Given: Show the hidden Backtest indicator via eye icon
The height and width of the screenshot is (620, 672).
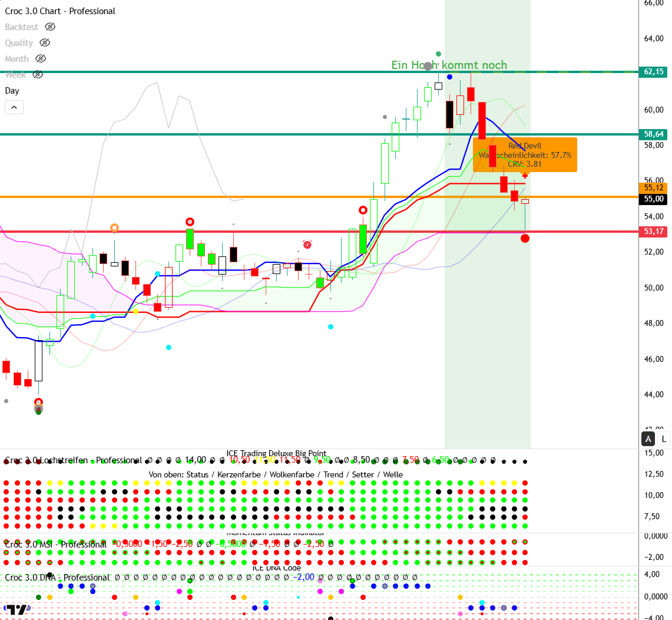Looking at the screenshot, I should pos(50,27).
